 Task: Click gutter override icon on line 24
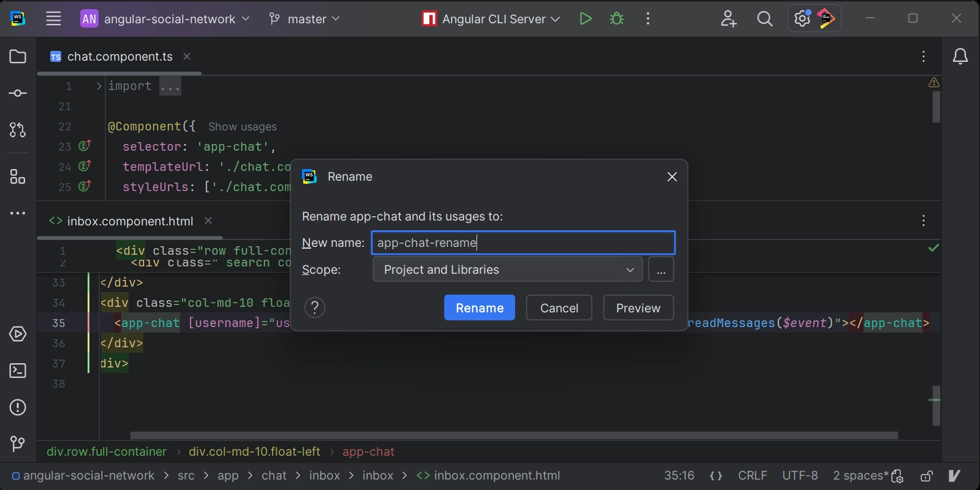coord(85,166)
